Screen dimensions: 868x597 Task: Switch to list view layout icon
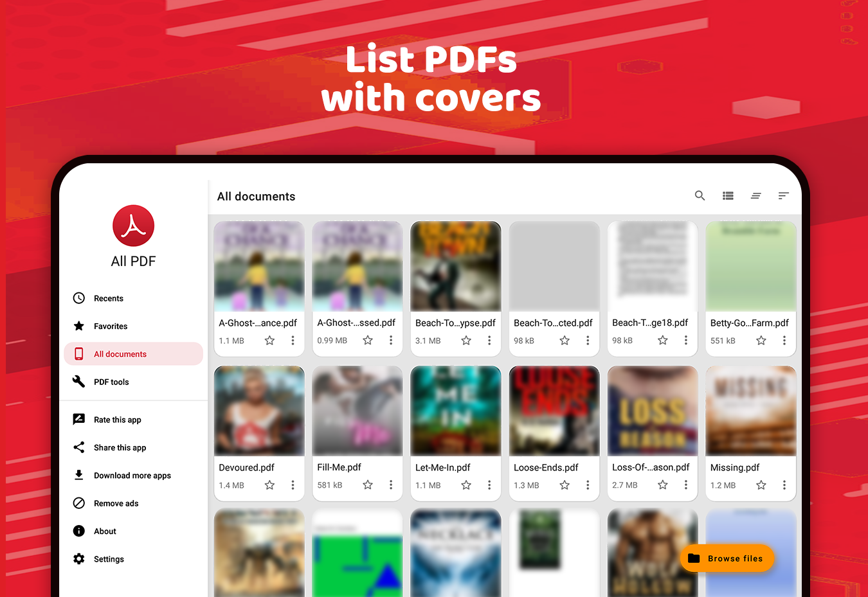[x=728, y=196]
